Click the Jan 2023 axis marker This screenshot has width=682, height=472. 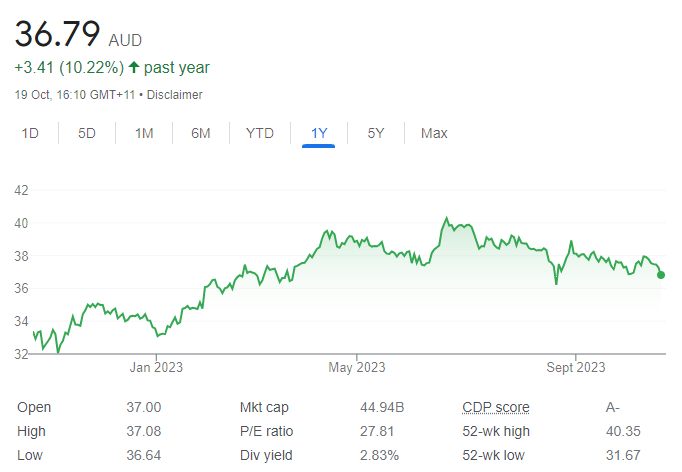(156, 368)
